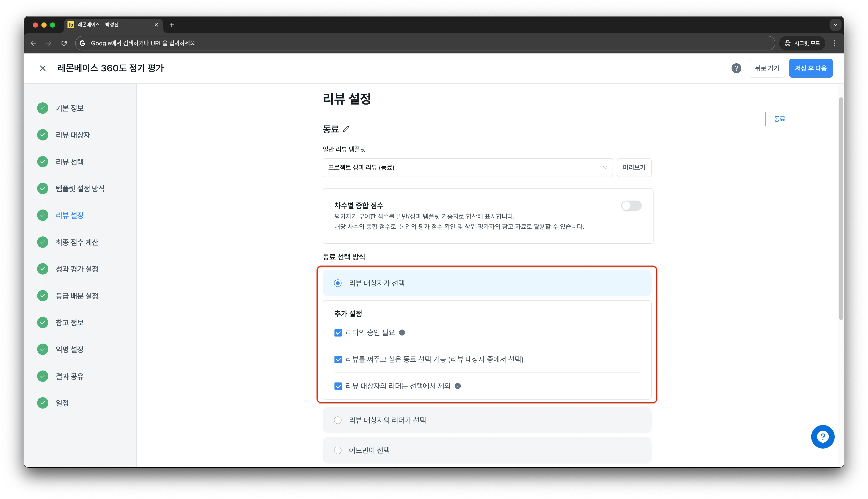
Task: Click the green check icon for 템플릿 설정 방식
Action: pos(43,188)
